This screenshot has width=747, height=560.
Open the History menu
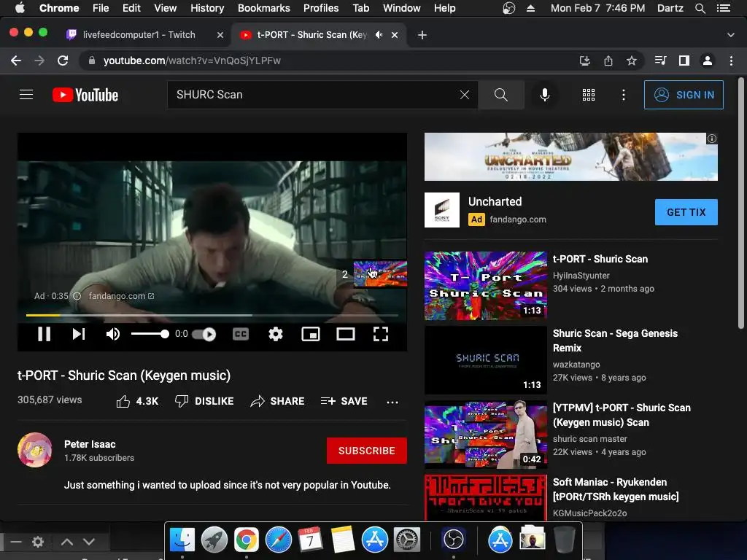[207, 8]
